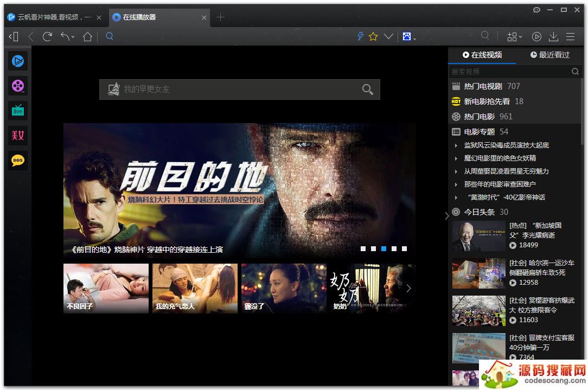The height and width of the screenshot is (390, 588).
Task: Open 热门电视剧 category
Action: click(x=483, y=86)
